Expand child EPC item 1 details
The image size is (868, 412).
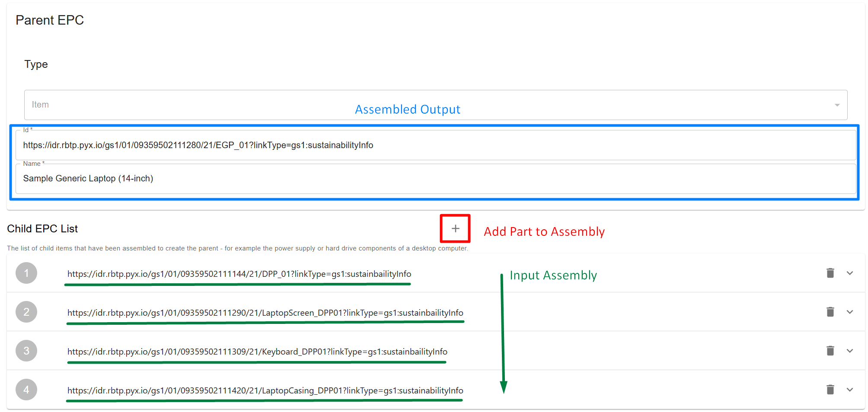(x=849, y=273)
